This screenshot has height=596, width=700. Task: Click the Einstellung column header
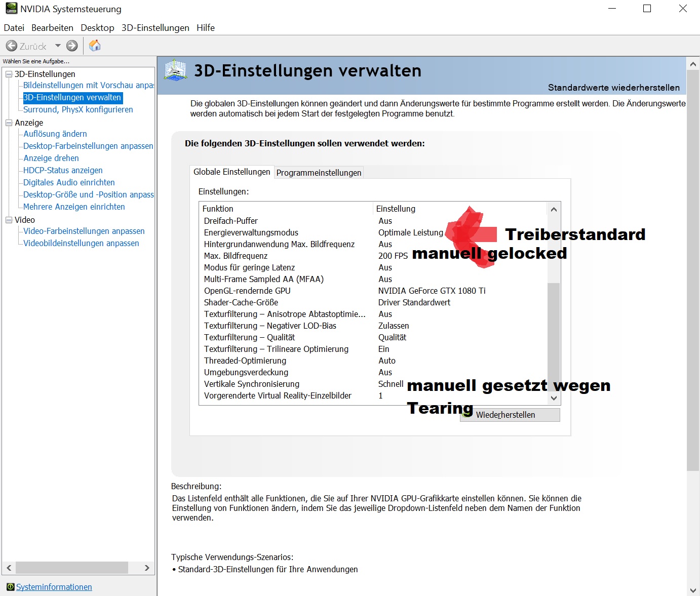click(460, 209)
